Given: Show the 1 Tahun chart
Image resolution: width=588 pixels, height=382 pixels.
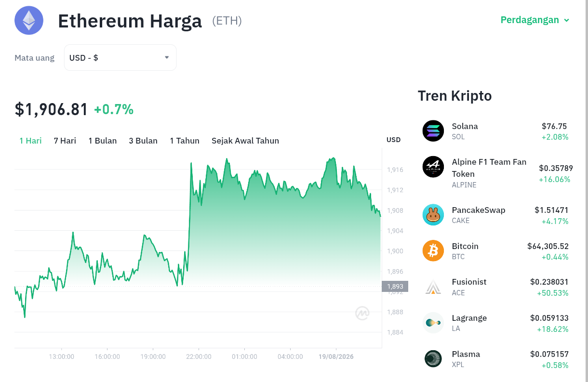Looking at the screenshot, I should click(x=185, y=141).
